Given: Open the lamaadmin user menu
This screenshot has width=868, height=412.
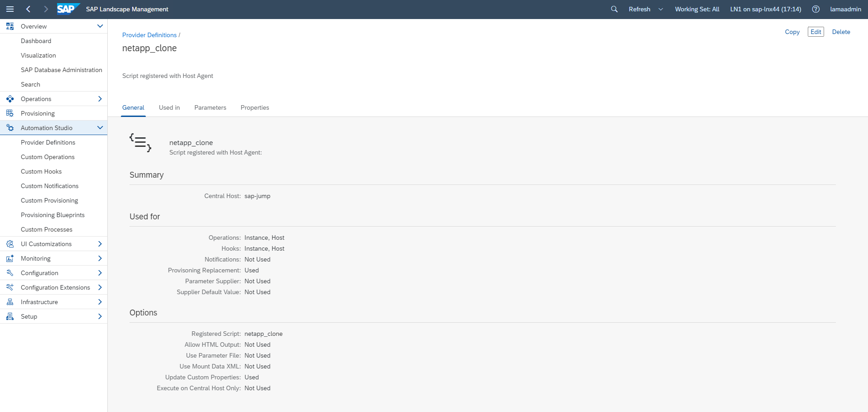Looking at the screenshot, I should click(846, 9).
